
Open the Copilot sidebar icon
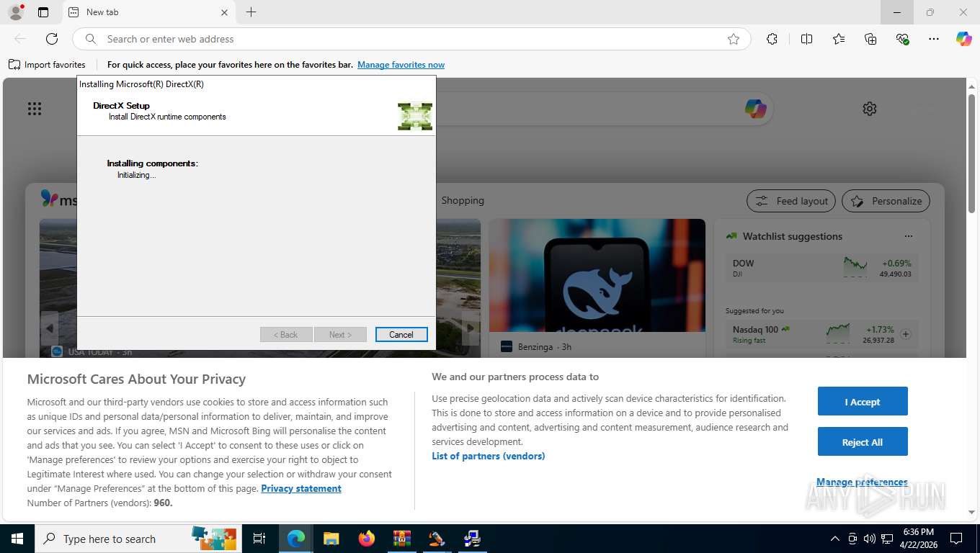pos(964,39)
